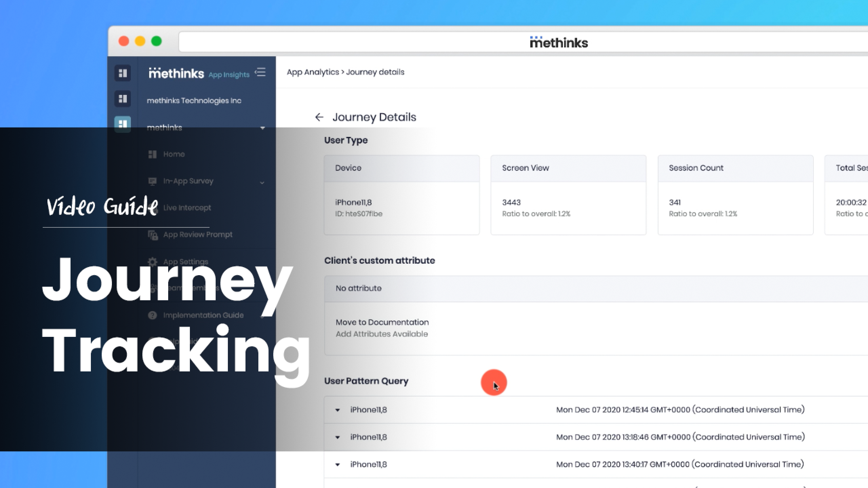This screenshot has width=868, height=488.
Task: Click the ID: hteS07fIbe text
Action: [x=359, y=214]
